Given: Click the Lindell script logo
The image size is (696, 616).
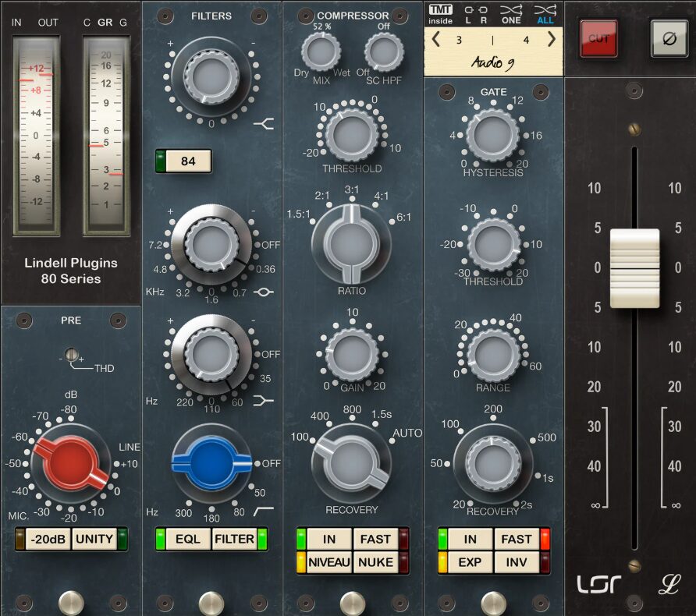Looking at the screenshot, I should 669,585.
